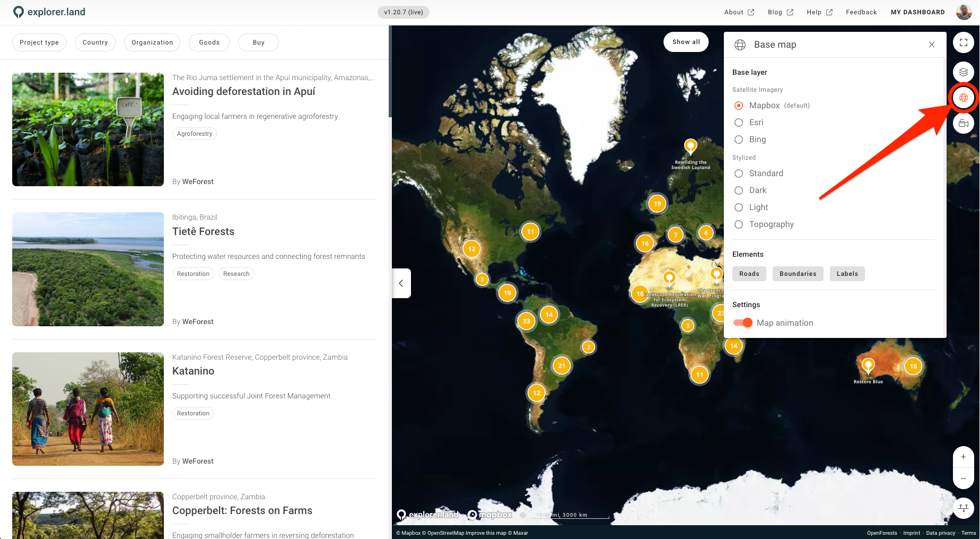Open the Project type filter
The image size is (980, 539).
click(39, 42)
